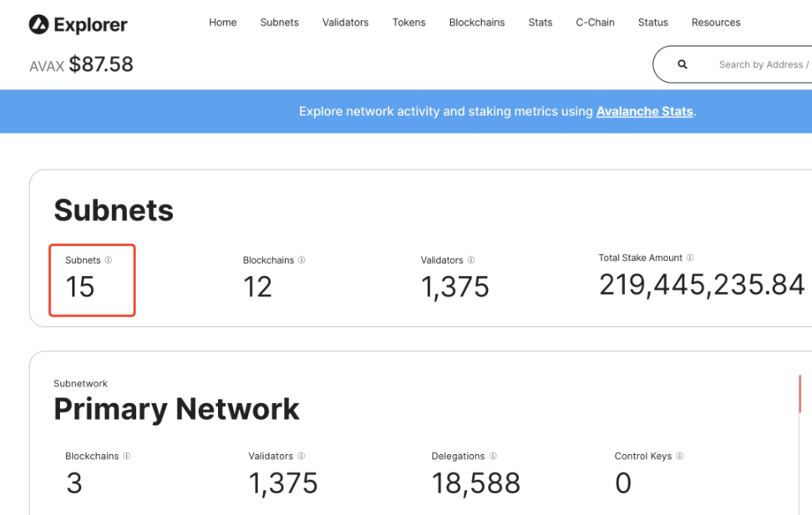Go to the Home menu item

click(x=223, y=23)
